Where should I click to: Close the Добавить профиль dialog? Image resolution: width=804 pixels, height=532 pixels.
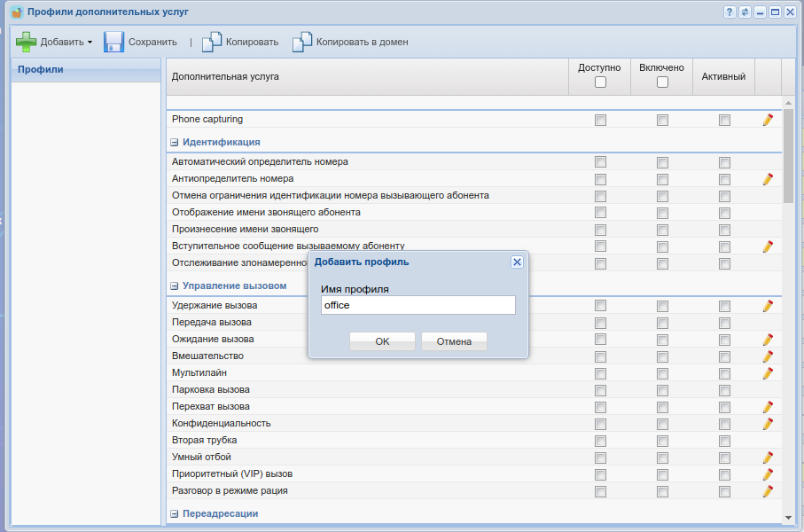pos(517,262)
